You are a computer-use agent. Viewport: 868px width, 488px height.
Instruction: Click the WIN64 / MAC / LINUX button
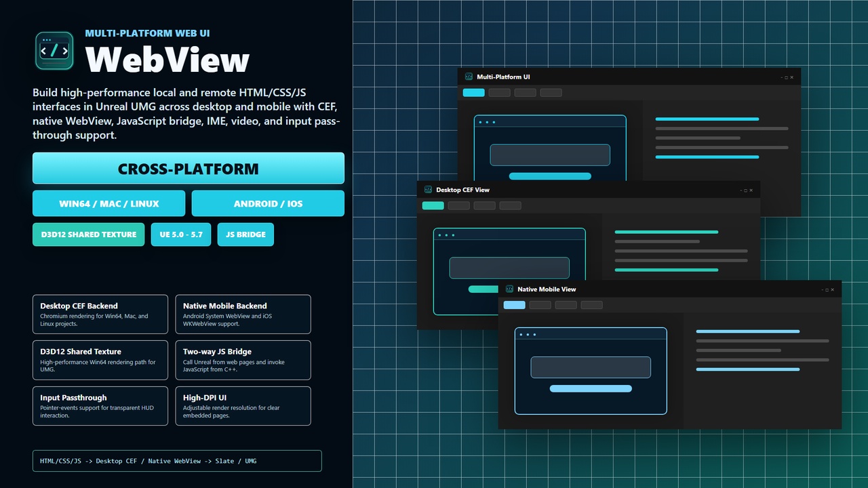pos(109,203)
